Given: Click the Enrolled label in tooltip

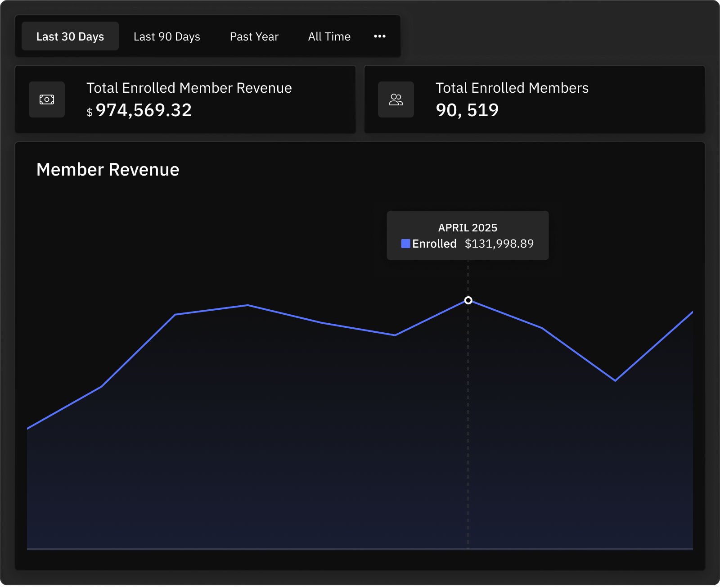Looking at the screenshot, I should 434,244.
